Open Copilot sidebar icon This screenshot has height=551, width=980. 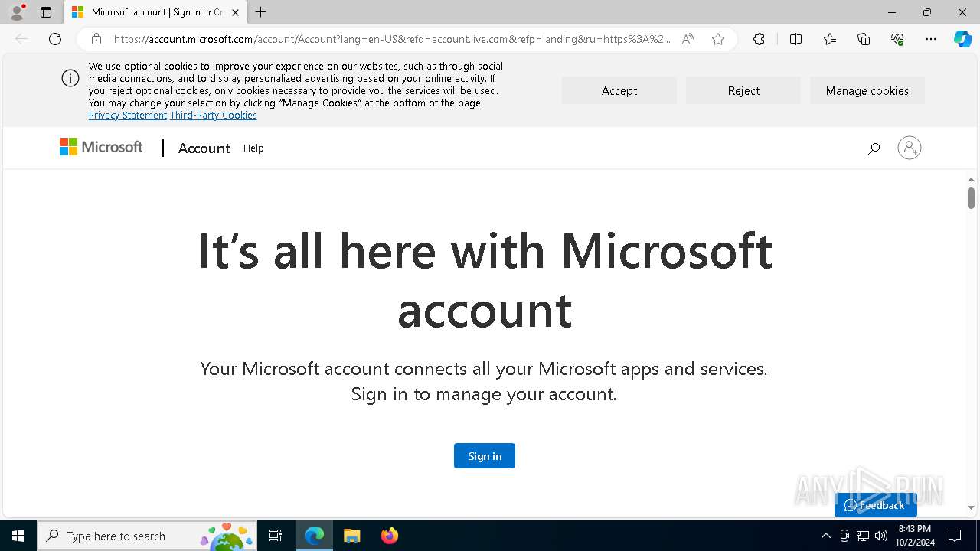963,39
